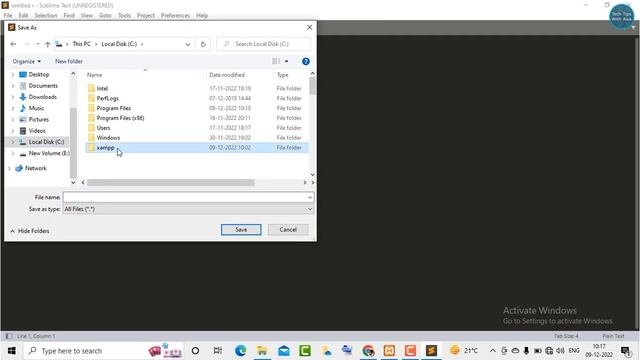Viewport: 640px width, 360px height.
Task: Cancel the Save As dialog
Action: point(288,230)
